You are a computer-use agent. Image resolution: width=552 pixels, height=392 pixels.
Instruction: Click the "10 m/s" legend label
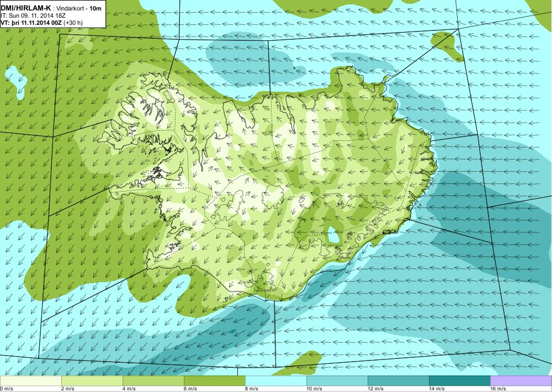pyautogui.click(x=314, y=389)
